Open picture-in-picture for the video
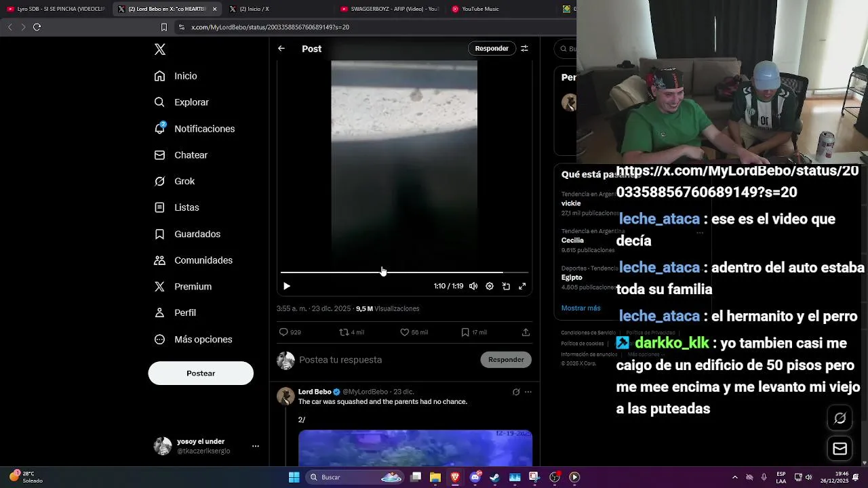Image resolution: width=868 pixels, height=488 pixels. point(506,286)
